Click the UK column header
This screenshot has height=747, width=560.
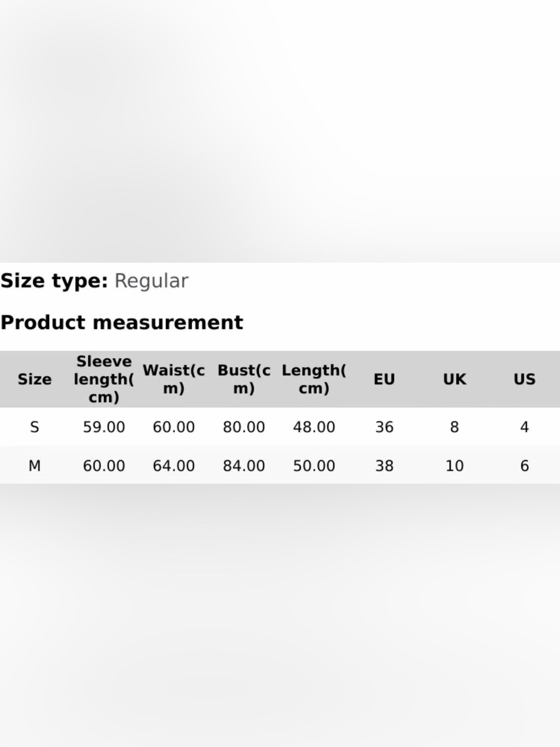[454, 379]
